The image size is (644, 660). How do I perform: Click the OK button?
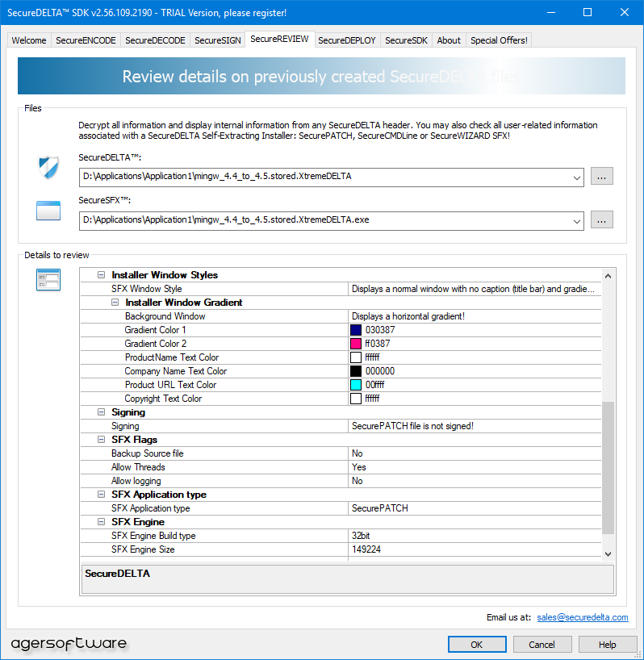click(477, 645)
